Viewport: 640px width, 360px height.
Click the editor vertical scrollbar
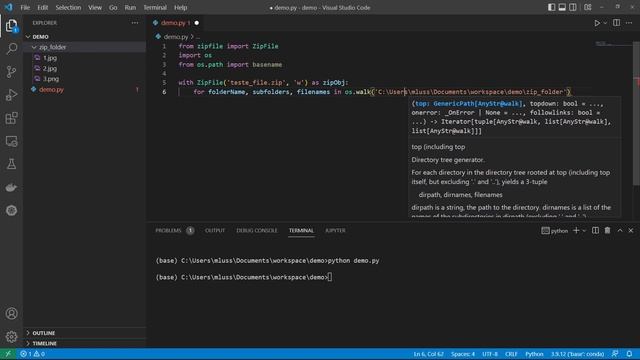coord(636,113)
